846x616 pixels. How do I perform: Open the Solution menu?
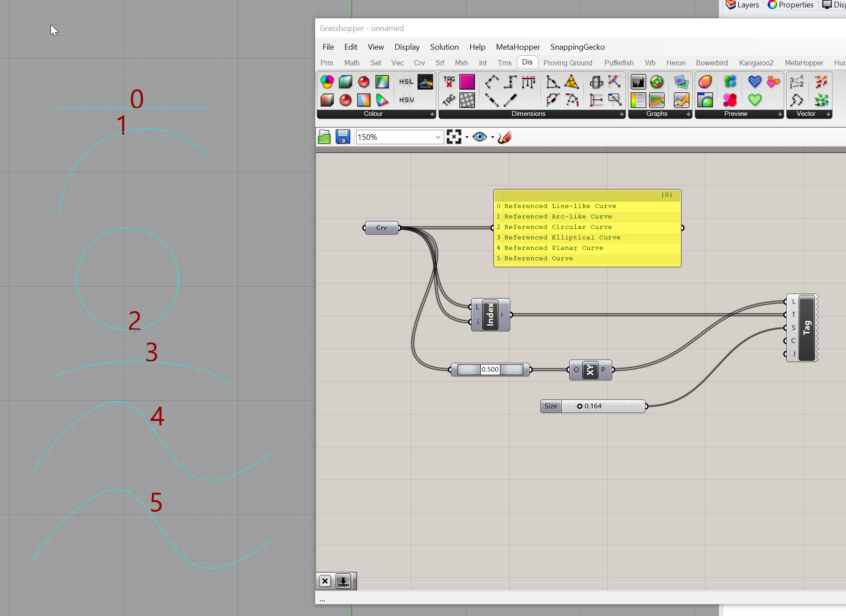point(444,47)
